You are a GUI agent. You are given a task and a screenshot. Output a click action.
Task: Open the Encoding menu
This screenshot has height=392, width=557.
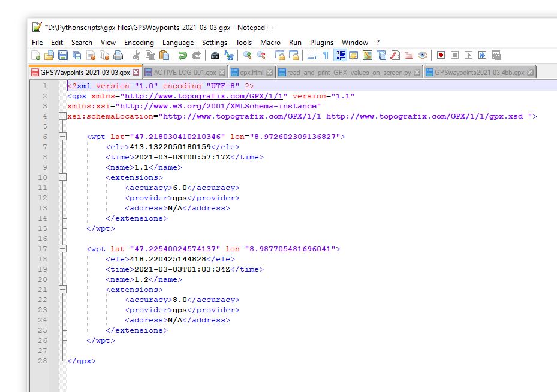tap(139, 43)
